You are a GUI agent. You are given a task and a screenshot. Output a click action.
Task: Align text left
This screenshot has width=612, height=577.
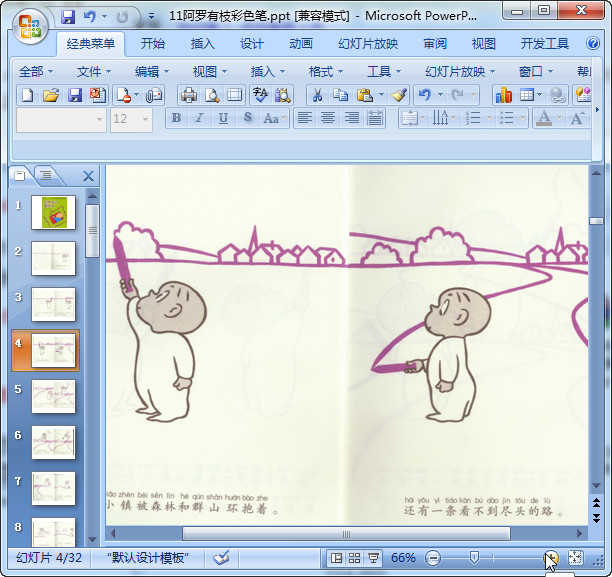[x=305, y=118]
